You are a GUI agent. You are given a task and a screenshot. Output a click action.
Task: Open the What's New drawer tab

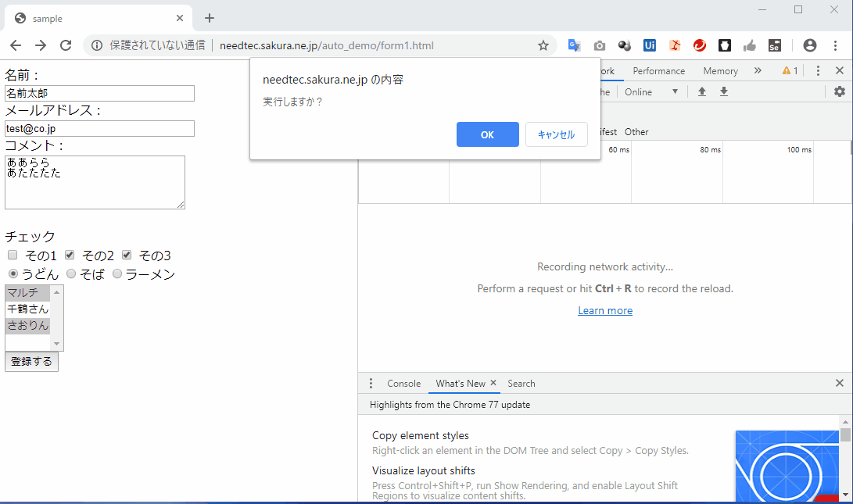pos(461,384)
